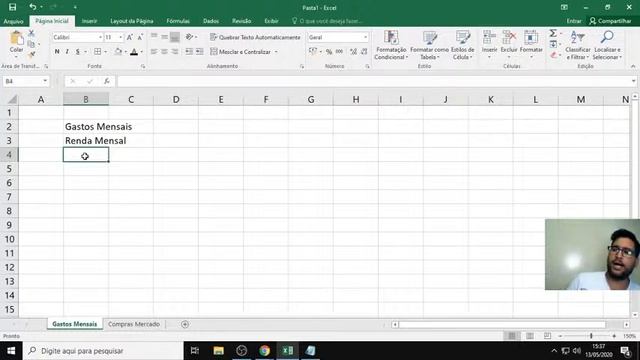Click the text orientation icon
Screen dimensions: 640x360
tap(189, 37)
